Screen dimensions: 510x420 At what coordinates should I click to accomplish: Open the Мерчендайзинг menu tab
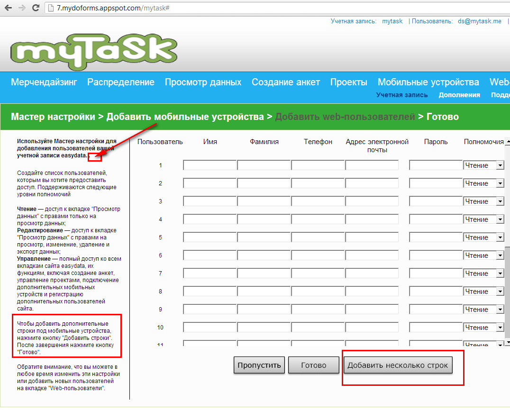[44, 82]
